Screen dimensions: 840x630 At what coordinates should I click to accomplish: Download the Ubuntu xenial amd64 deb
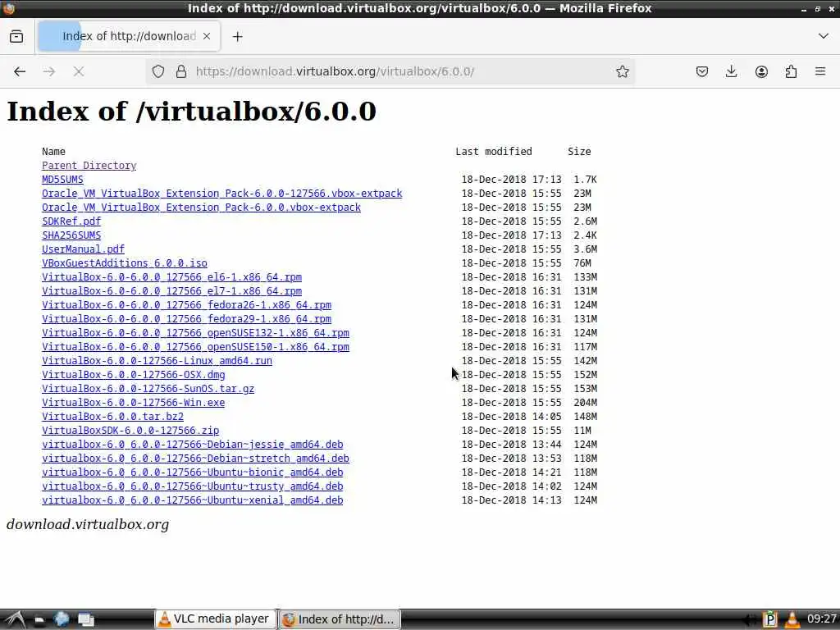click(192, 500)
